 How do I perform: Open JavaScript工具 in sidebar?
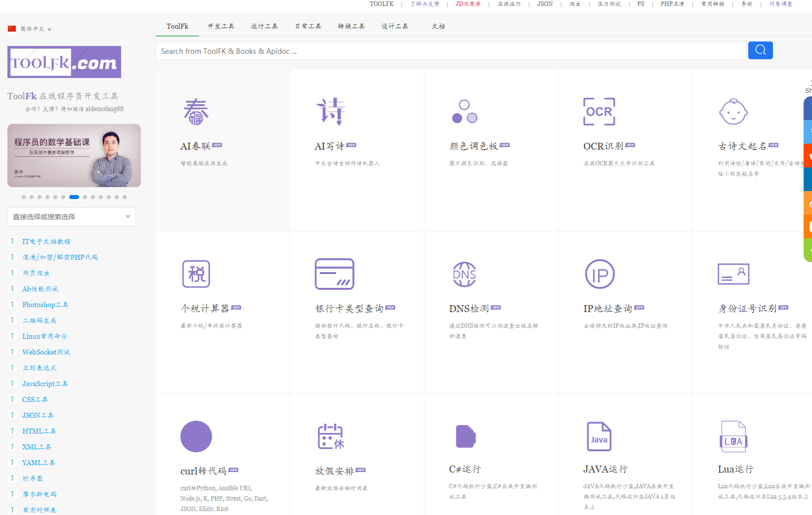point(45,384)
